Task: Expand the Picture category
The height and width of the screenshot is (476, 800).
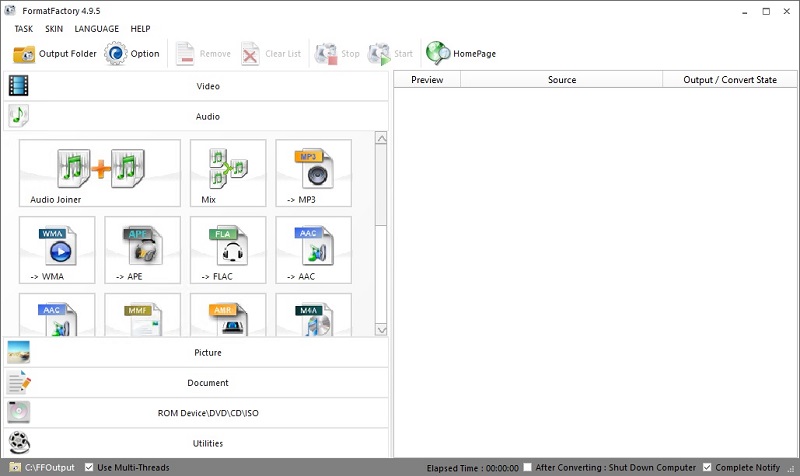Action: (x=196, y=353)
